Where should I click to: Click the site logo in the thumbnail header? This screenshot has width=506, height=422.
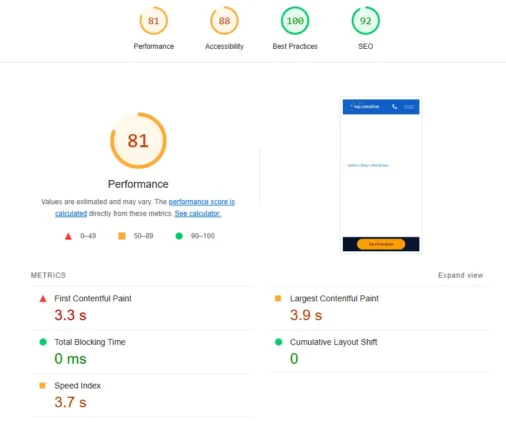point(365,106)
